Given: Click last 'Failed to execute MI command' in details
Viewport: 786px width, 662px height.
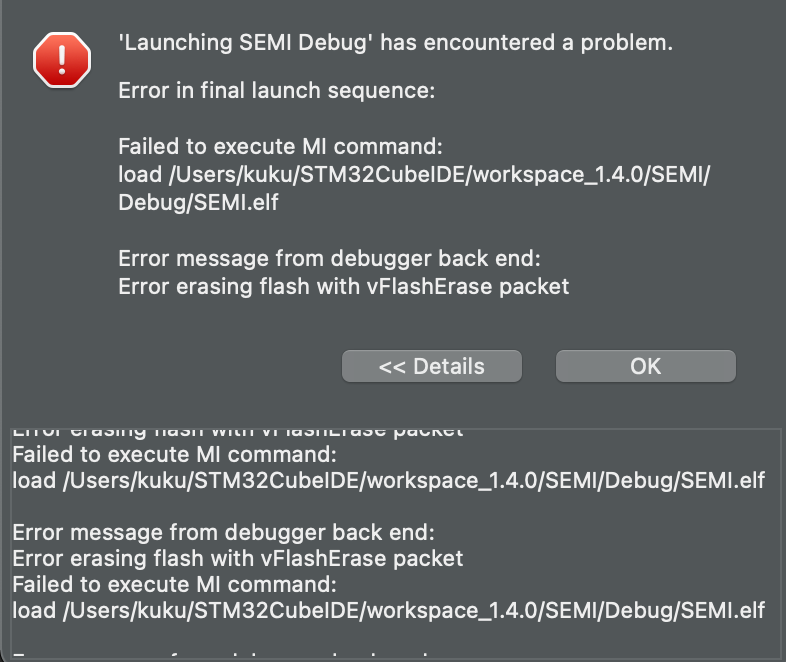Looking at the screenshot, I should coord(175,584).
